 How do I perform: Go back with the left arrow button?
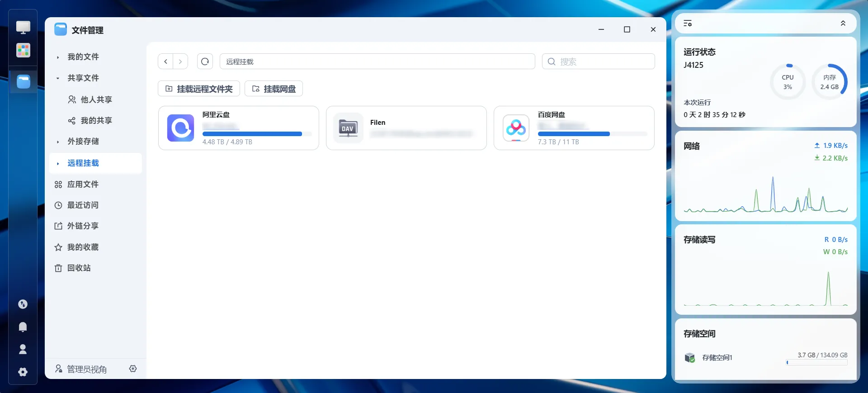(x=166, y=62)
